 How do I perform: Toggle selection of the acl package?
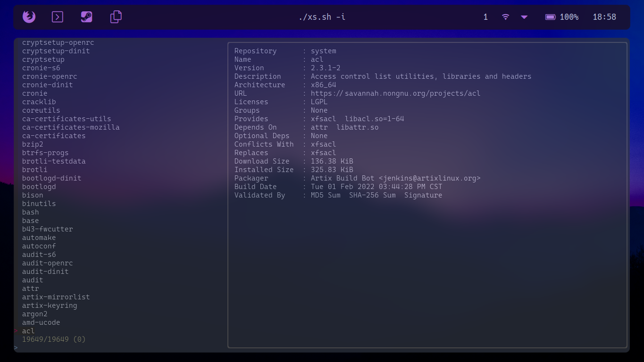pos(28,330)
